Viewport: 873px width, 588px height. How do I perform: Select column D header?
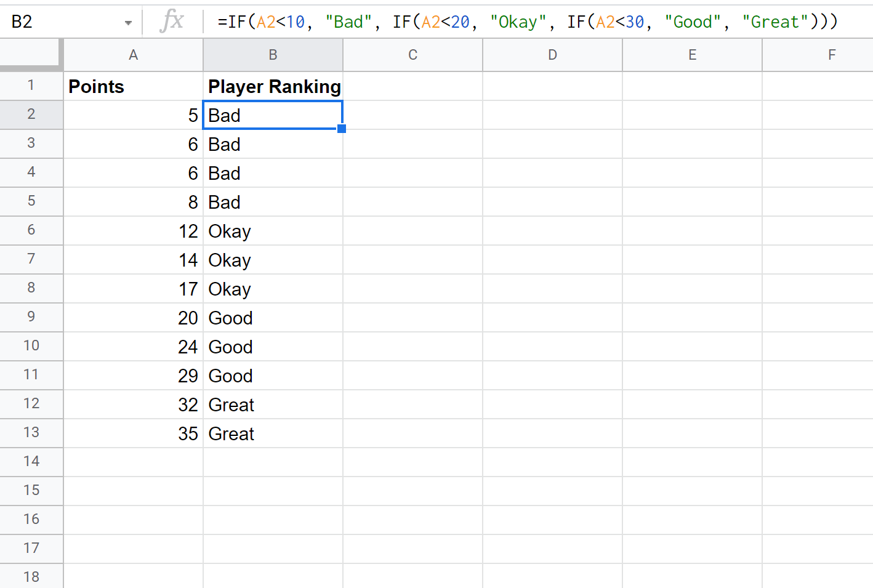552,55
